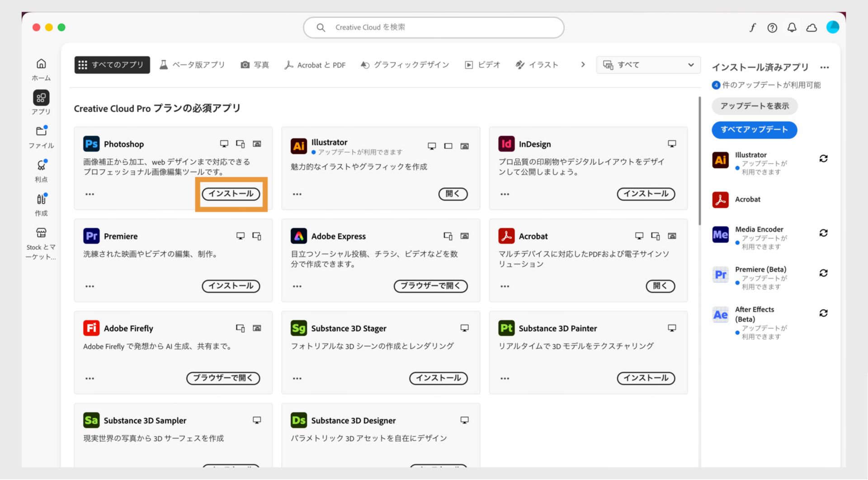Image resolution: width=868 pixels, height=480 pixels.
Task: Switch to Acrobat と PDF tab
Action: coord(315,65)
